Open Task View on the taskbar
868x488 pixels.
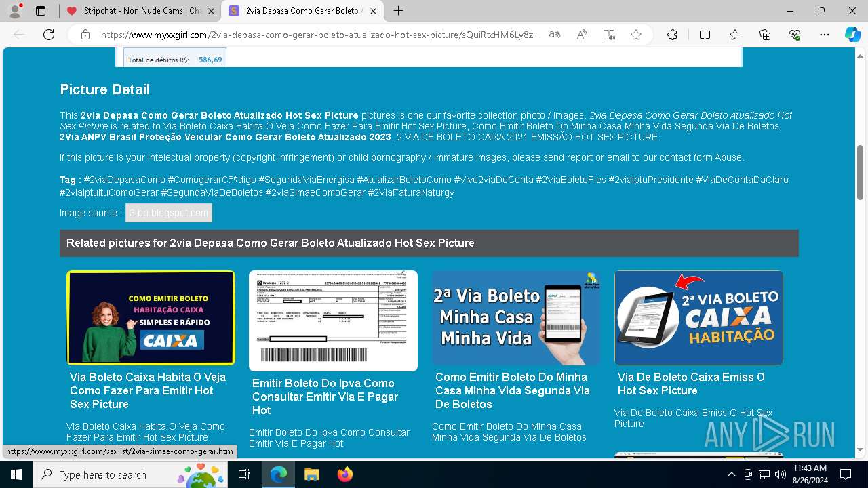point(244,474)
